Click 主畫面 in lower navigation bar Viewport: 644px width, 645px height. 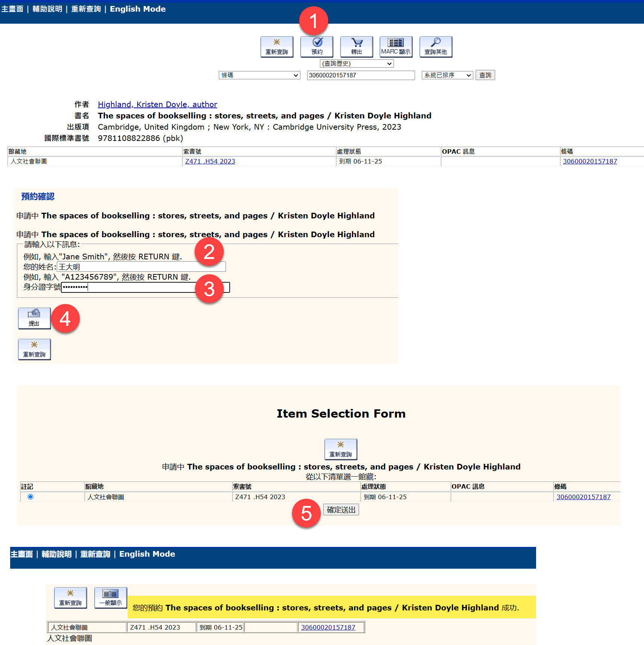point(21,554)
